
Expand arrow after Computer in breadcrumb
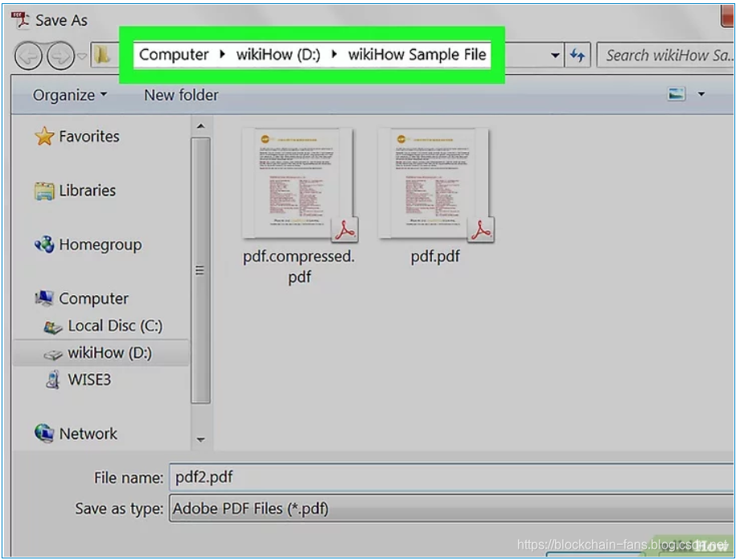222,55
